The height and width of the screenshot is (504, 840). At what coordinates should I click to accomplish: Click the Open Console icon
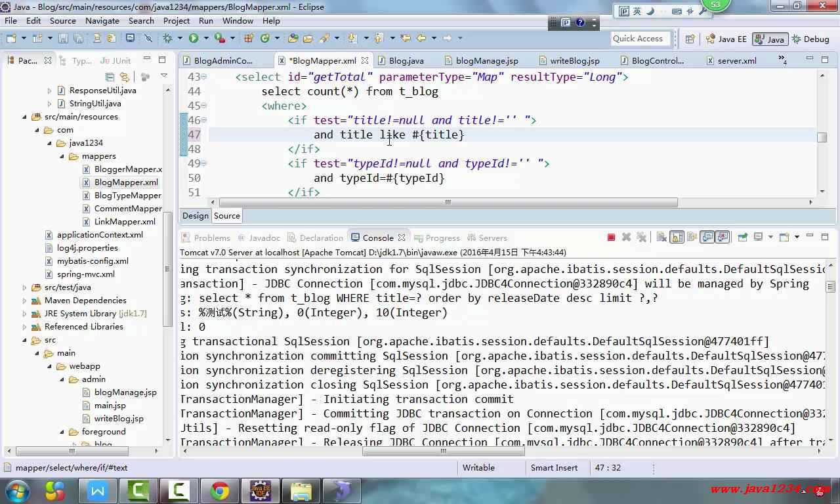pos(784,237)
